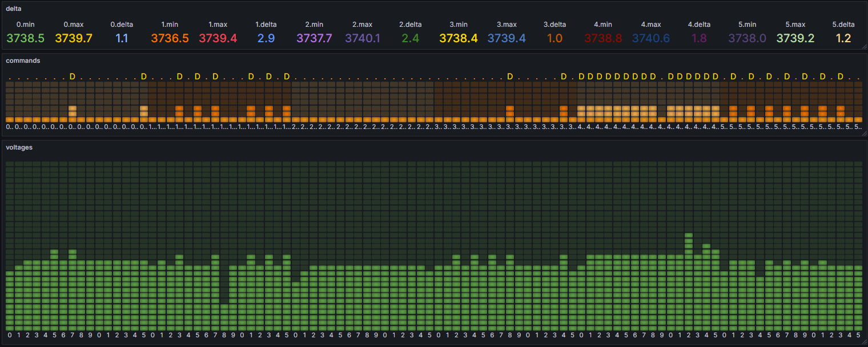868x347 pixels.
Task: Click the 2.max value 3740.1
Action: coord(362,38)
